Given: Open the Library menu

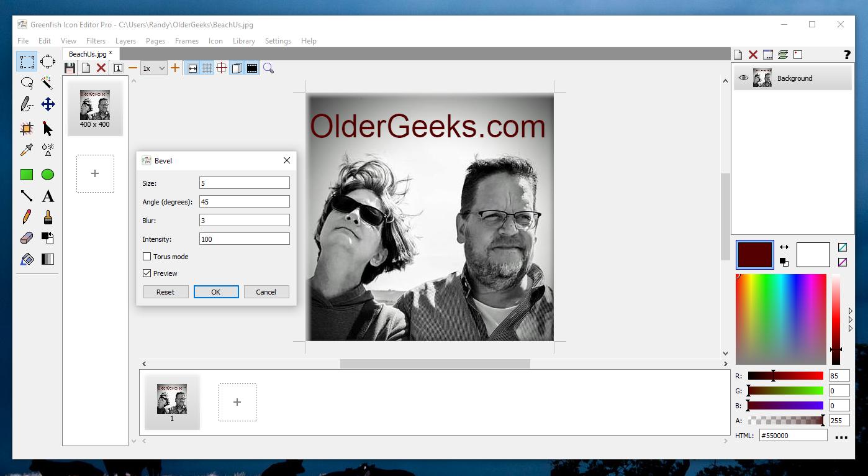Looking at the screenshot, I should click(x=243, y=41).
